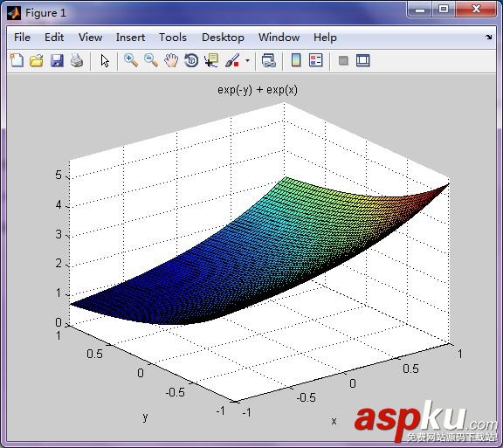Choose the Data Cursor tool

pyautogui.click(x=211, y=60)
